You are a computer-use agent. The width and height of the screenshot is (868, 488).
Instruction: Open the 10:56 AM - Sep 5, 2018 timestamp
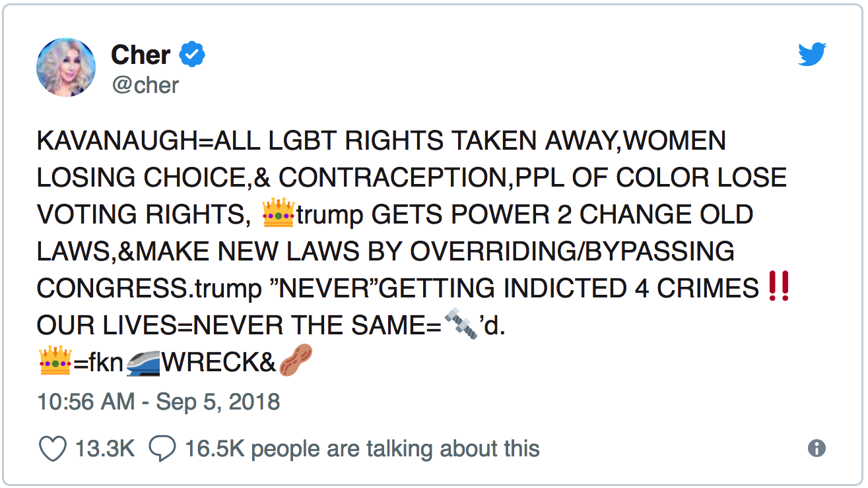pyautogui.click(x=158, y=402)
